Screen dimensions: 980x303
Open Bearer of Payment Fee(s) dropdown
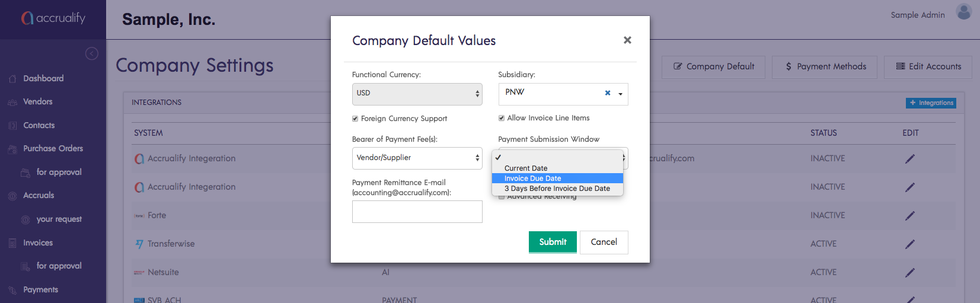[x=417, y=158]
